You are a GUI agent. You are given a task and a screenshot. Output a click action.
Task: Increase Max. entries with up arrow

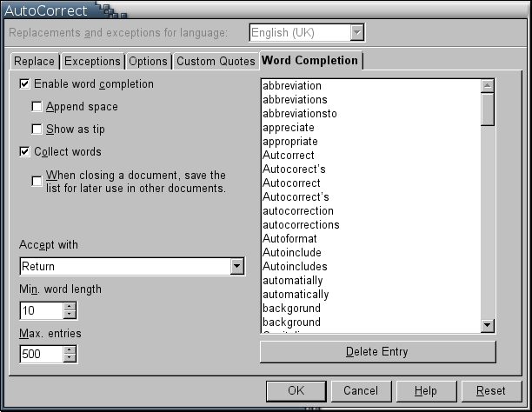click(x=70, y=349)
